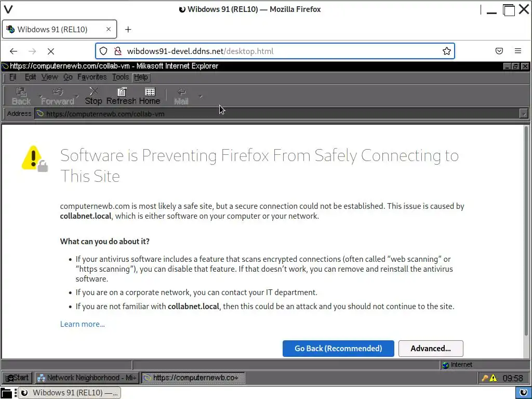Click the Refresh toolbar icon in Internet Explorer

point(122,96)
